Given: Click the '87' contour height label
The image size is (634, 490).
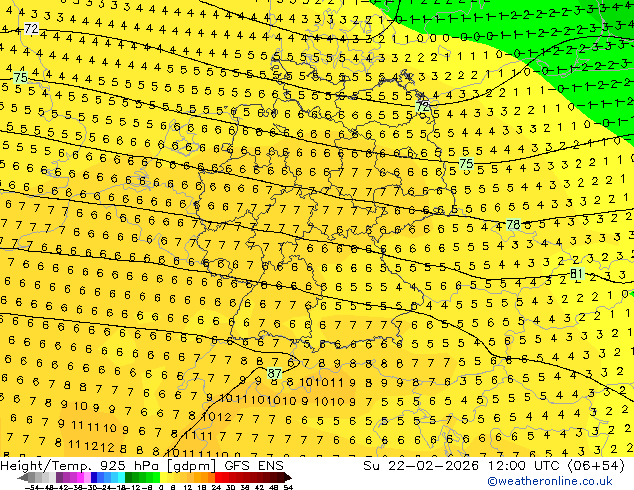Looking at the screenshot, I should 274,373.
